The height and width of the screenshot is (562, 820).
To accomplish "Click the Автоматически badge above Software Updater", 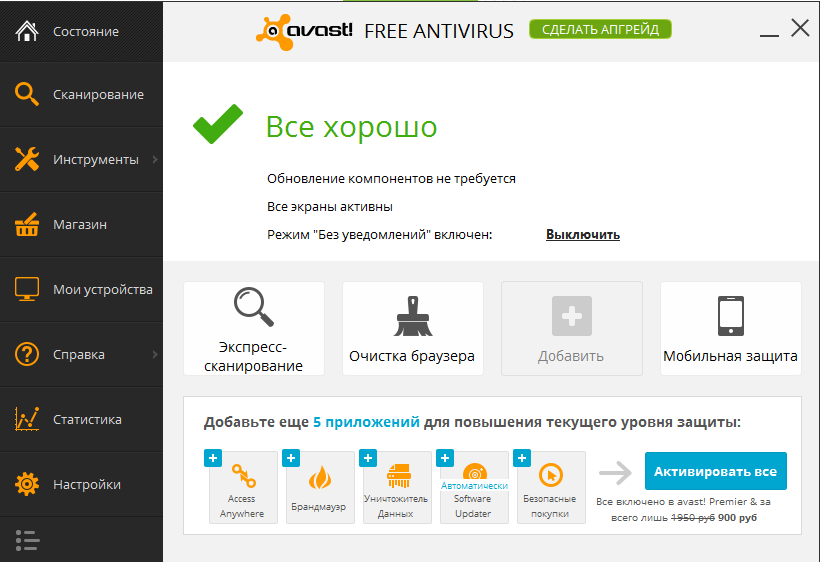I will tap(474, 486).
